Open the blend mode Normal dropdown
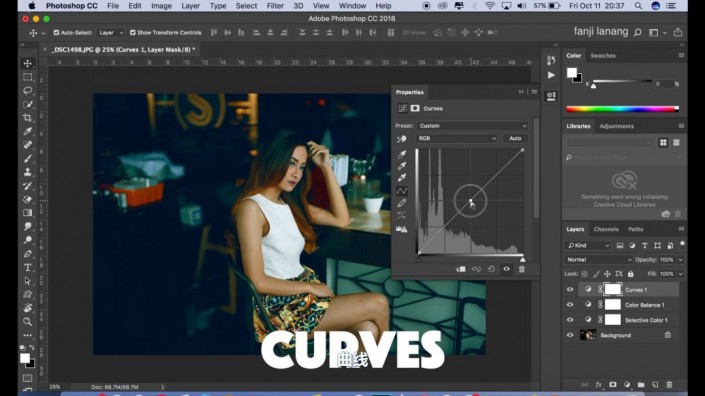 pyautogui.click(x=598, y=260)
